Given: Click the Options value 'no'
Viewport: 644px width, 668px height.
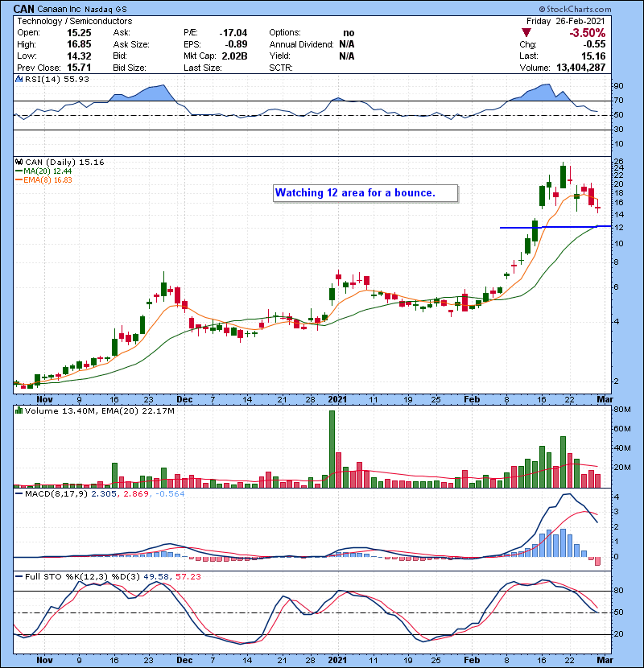Looking at the screenshot, I should (x=349, y=33).
